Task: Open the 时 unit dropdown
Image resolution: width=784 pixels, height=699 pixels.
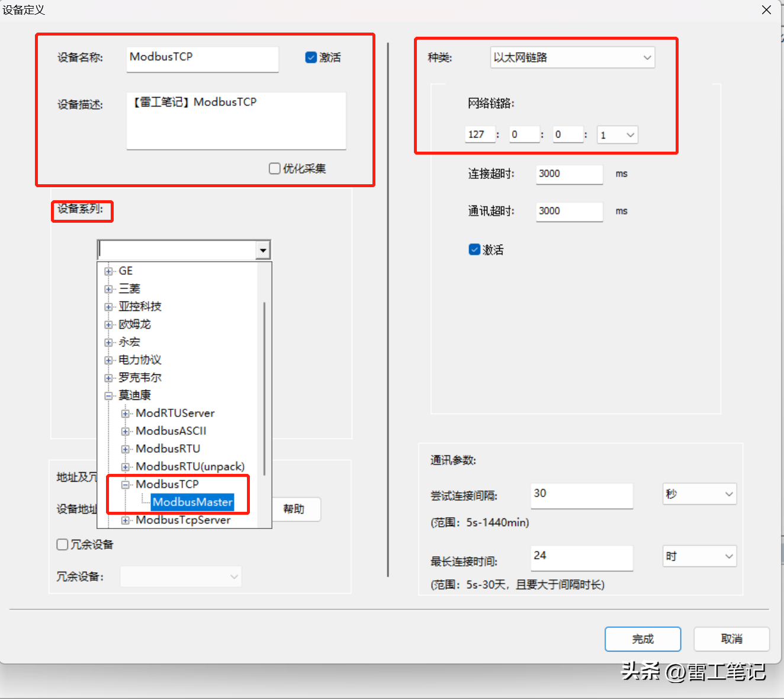Action: click(699, 556)
